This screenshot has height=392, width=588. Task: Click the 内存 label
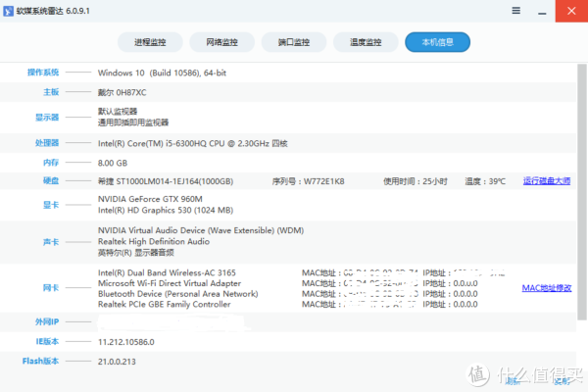(51, 163)
